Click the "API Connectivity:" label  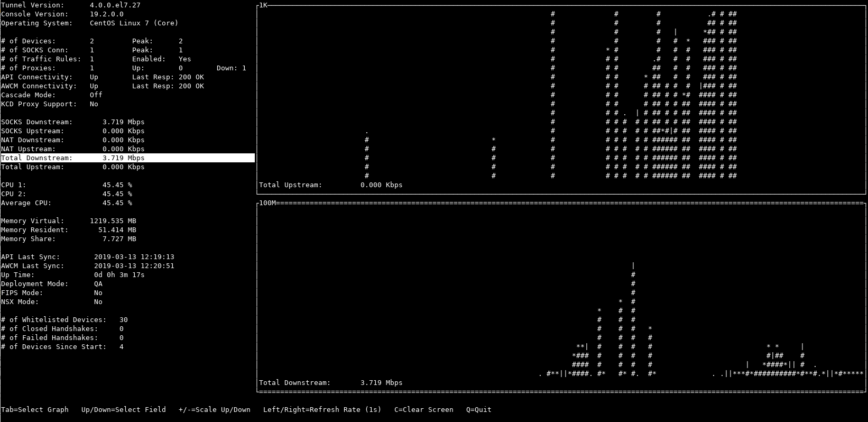coord(37,77)
